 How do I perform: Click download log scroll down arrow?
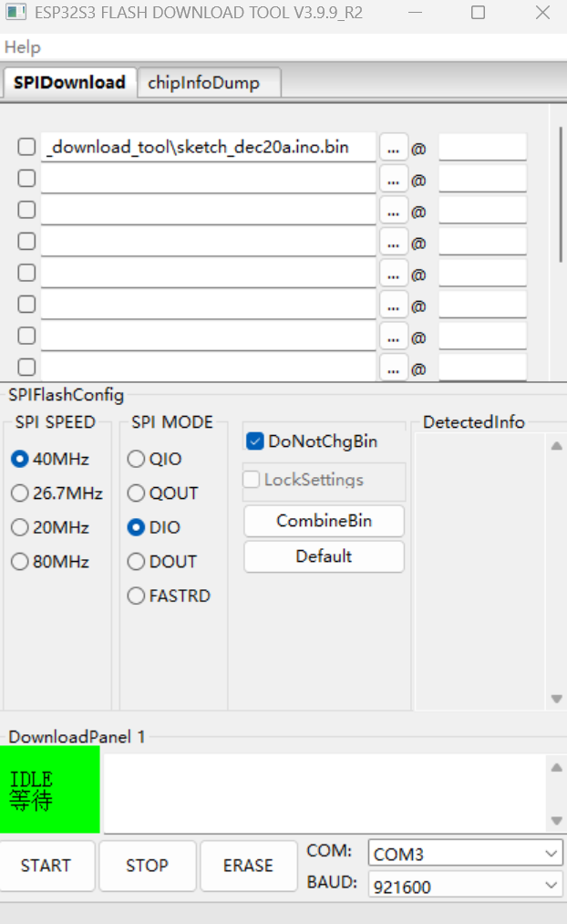pyautogui.click(x=556, y=820)
